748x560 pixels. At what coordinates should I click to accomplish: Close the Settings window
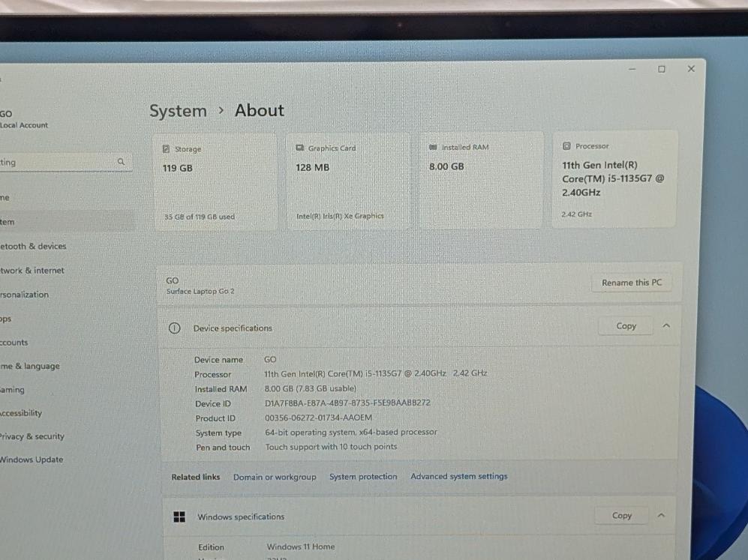(x=691, y=69)
